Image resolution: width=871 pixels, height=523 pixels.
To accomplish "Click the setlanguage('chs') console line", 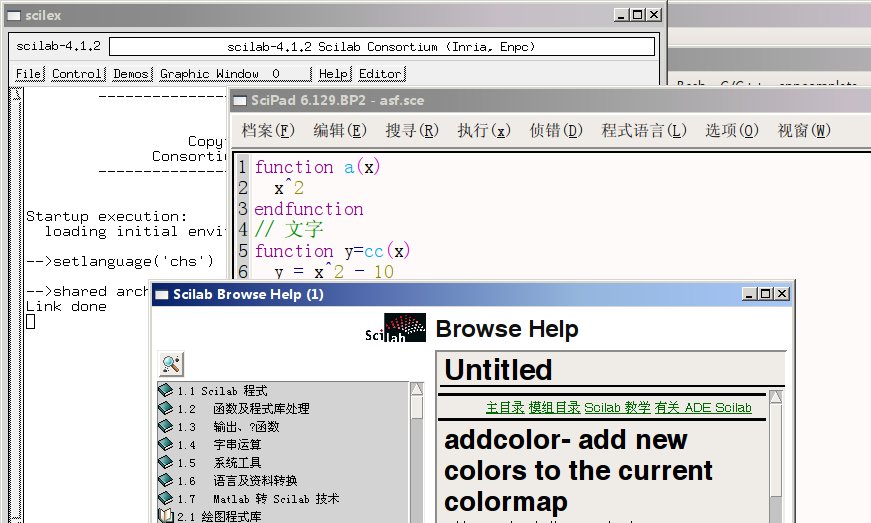I will [x=120, y=262].
